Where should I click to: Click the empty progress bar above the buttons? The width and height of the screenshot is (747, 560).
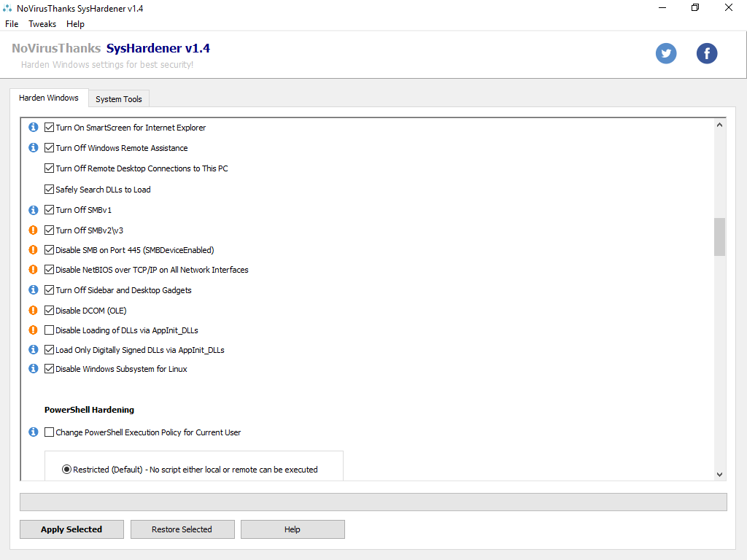(373, 502)
